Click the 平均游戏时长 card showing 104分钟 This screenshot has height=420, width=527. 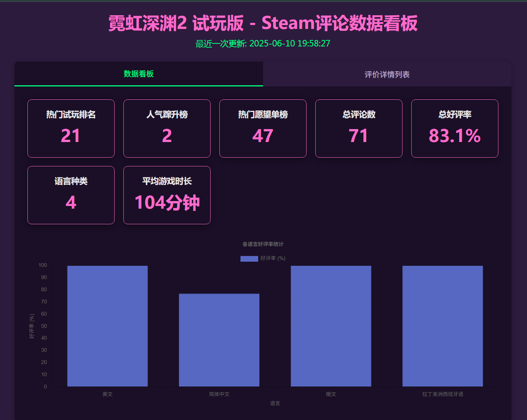click(x=167, y=195)
